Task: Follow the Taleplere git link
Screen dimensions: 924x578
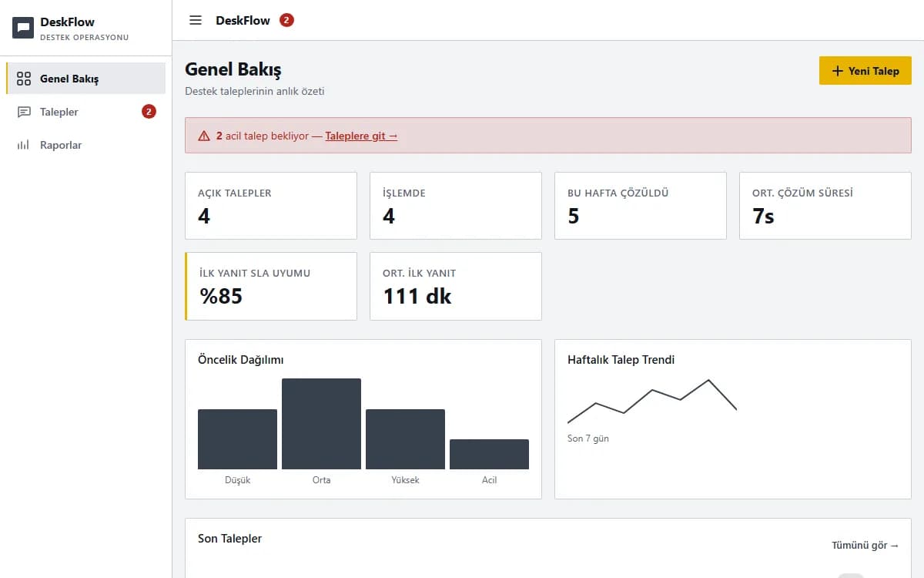Action: coord(361,136)
